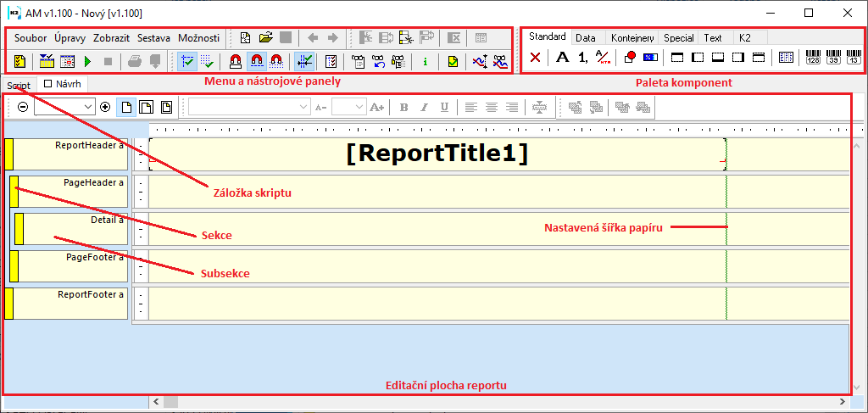Select the right-edge band frame component
868x413 pixels.
pyautogui.click(x=738, y=57)
